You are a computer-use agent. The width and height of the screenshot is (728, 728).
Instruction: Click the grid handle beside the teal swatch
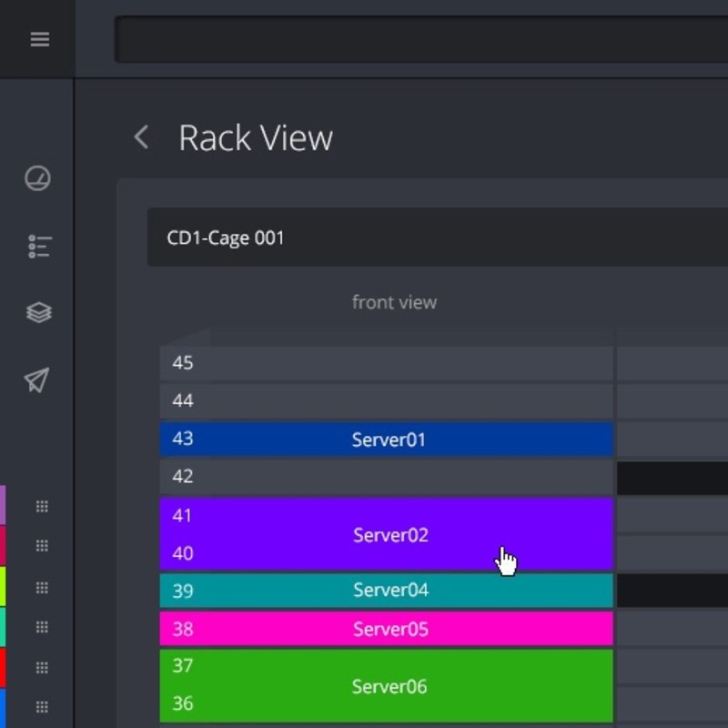coord(42,627)
